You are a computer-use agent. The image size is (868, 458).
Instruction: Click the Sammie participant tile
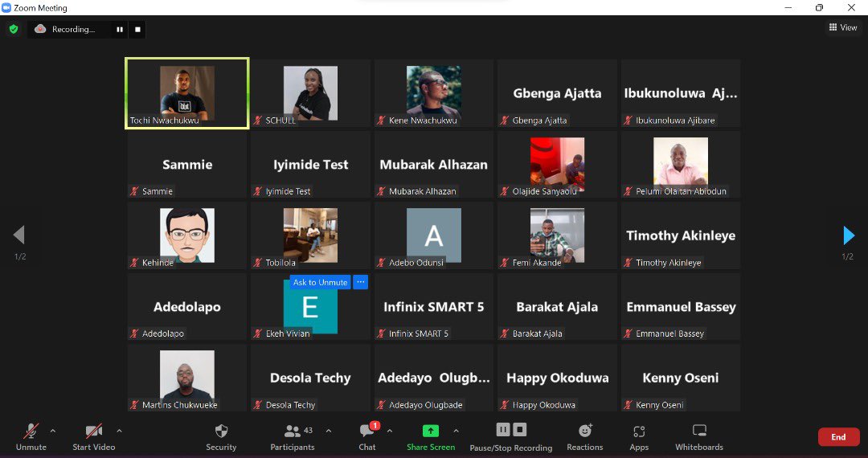pos(187,164)
